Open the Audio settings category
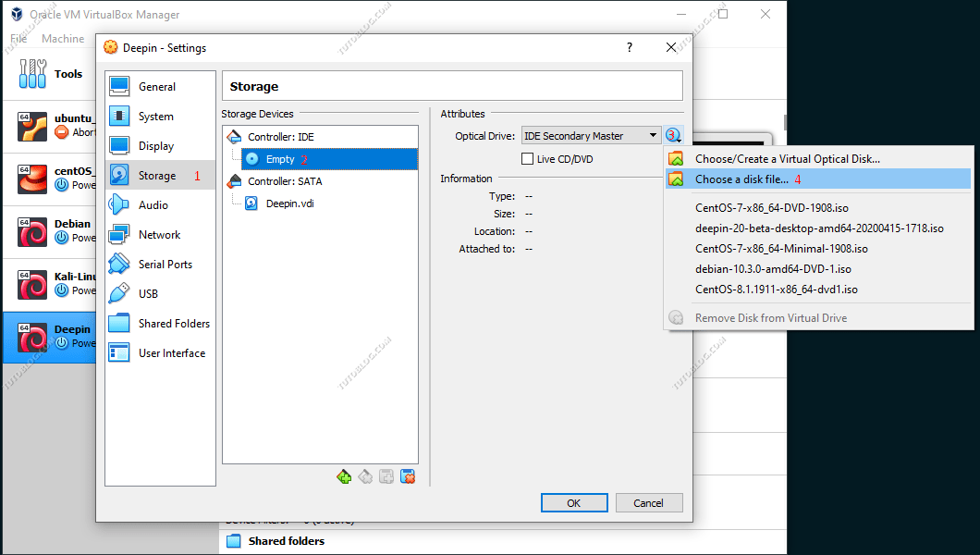Screen dimensions: 980x555 [153, 205]
